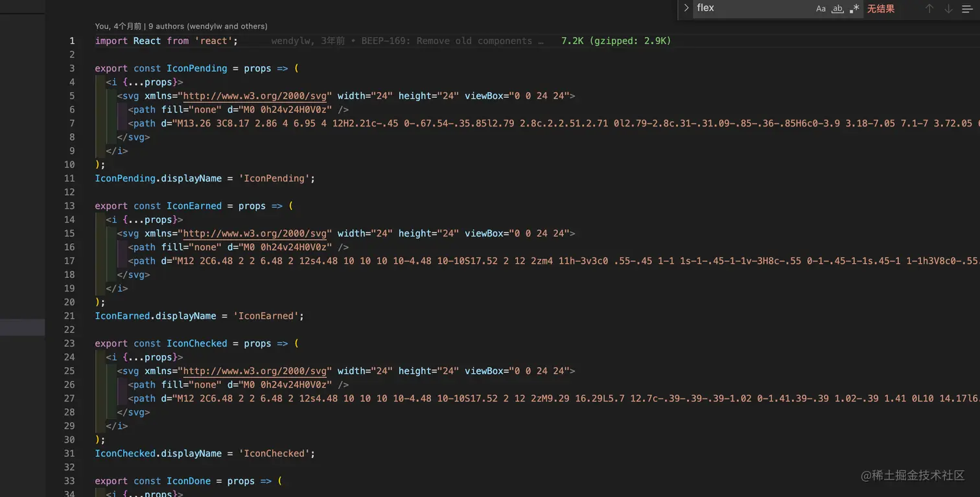This screenshot has width=980, height=497.
Task: Enable regular expression search option
Action: [x=854, y=8]
